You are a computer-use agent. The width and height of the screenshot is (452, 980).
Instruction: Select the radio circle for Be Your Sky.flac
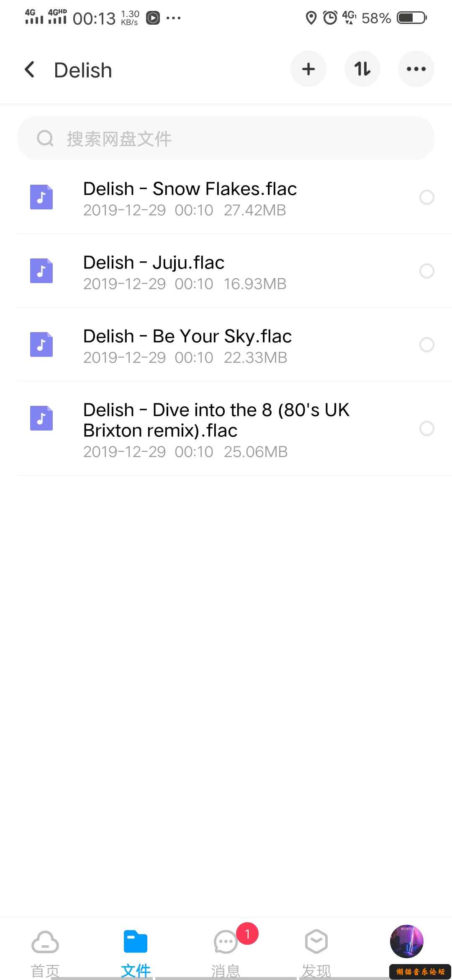point(427,345)
